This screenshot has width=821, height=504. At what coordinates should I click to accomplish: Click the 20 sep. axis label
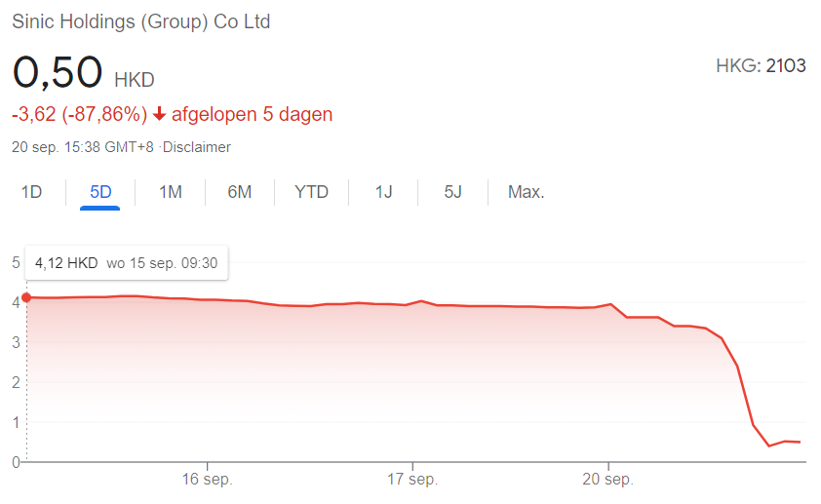click(608, 481)
